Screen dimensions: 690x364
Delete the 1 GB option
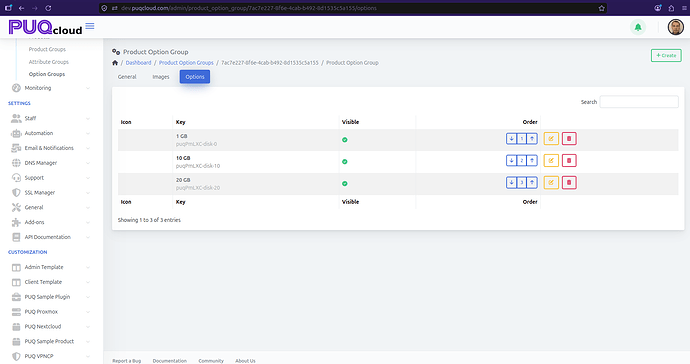(569, 139)
